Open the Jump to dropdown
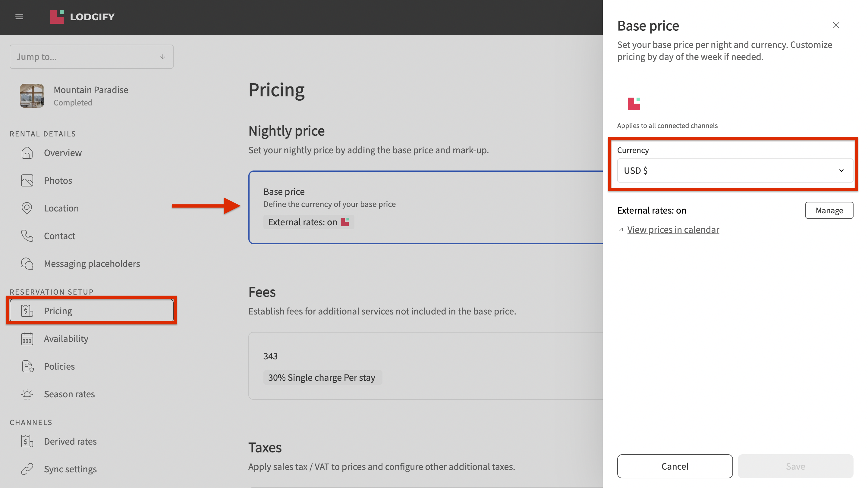Screen dimensions: 868x488 pos(91,57)
